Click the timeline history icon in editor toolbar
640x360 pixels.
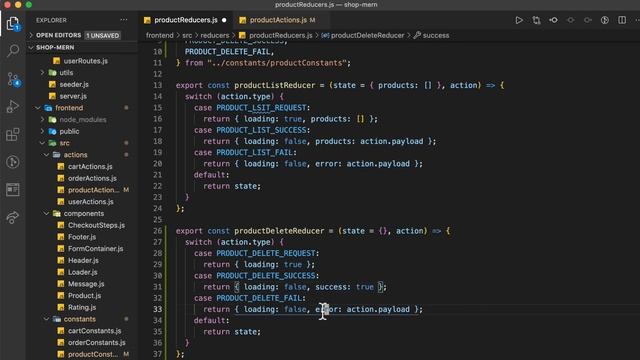[605, 20]
